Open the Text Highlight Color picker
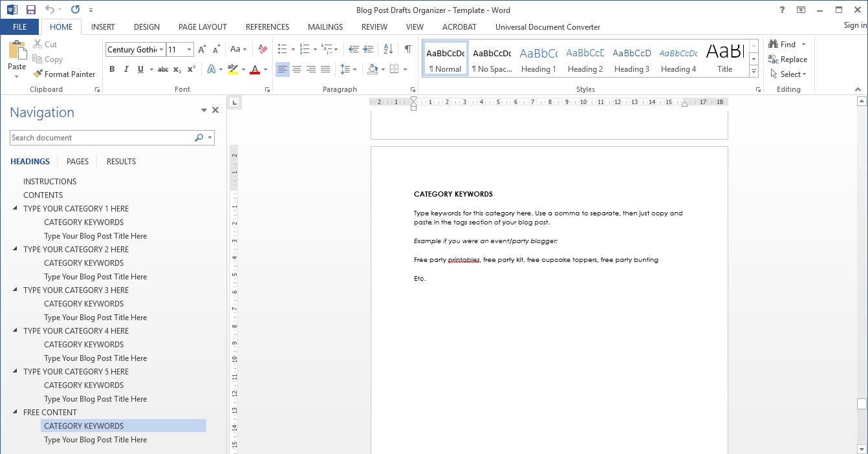 pyautogui.click(x=243, y=69)
